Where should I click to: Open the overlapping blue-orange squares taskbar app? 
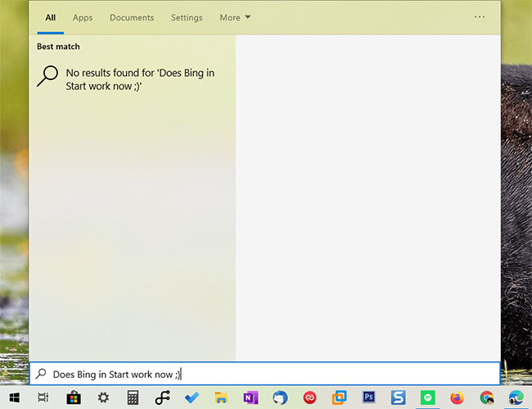(340, 398)
